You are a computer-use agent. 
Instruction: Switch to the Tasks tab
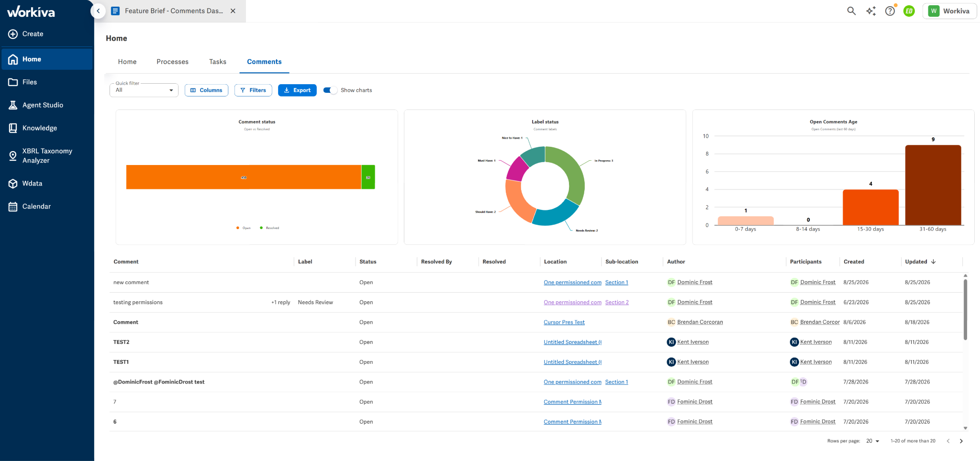point(218,62)
